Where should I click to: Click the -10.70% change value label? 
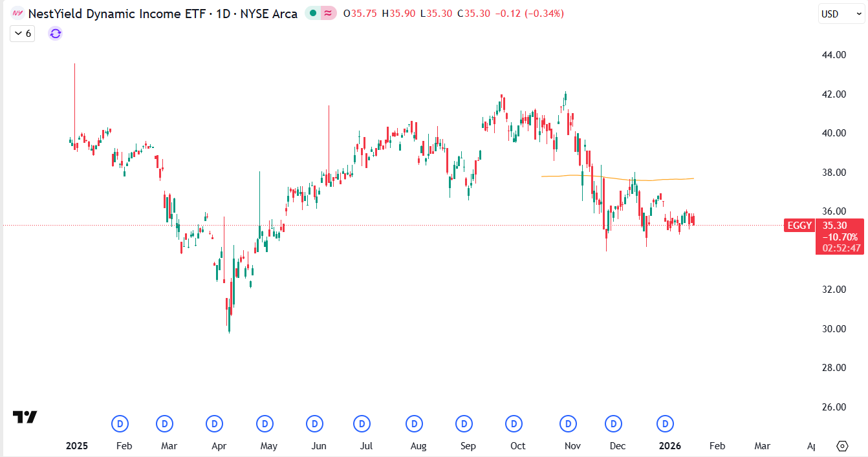point(840,237)
